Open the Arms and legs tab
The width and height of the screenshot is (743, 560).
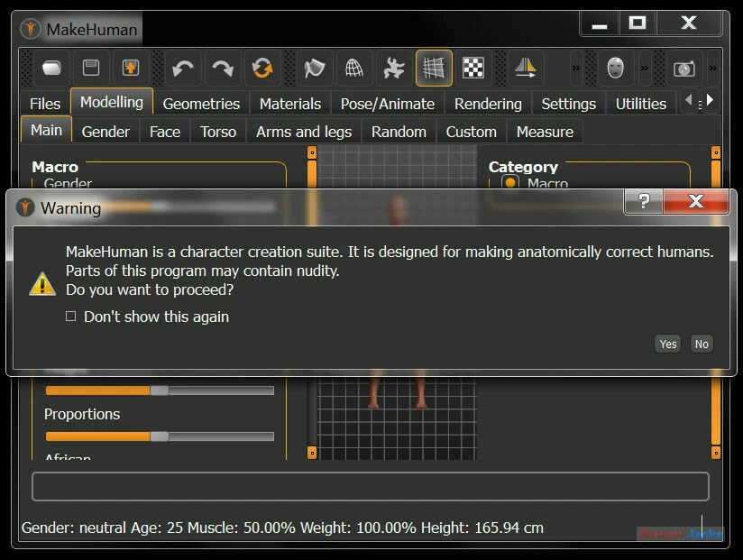tap(303, 131)
